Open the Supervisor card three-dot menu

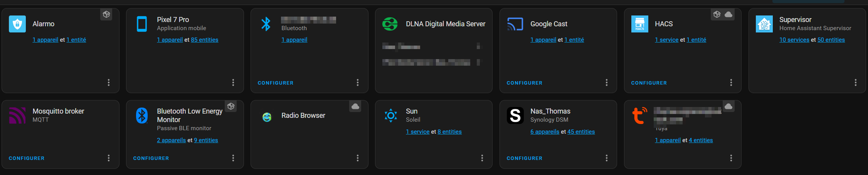point(856,83)
